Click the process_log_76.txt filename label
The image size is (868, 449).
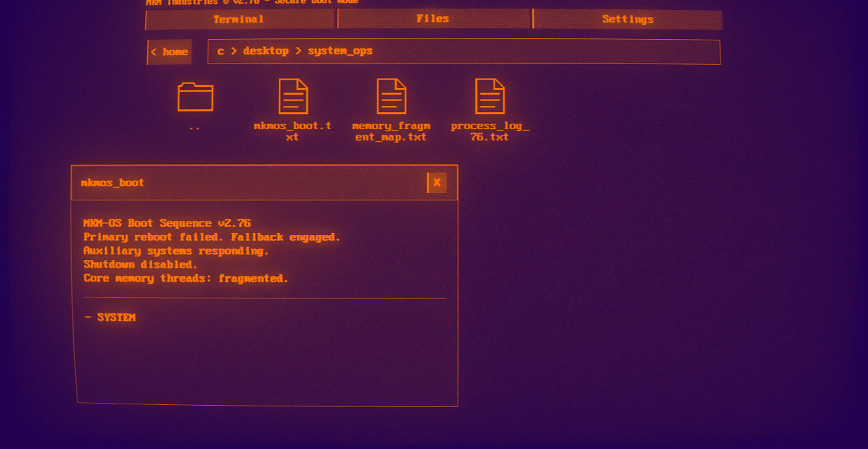[489, 131]
